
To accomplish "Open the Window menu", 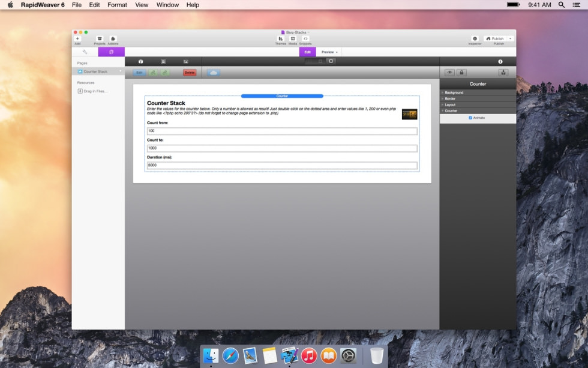I will [x=167, y=5].
